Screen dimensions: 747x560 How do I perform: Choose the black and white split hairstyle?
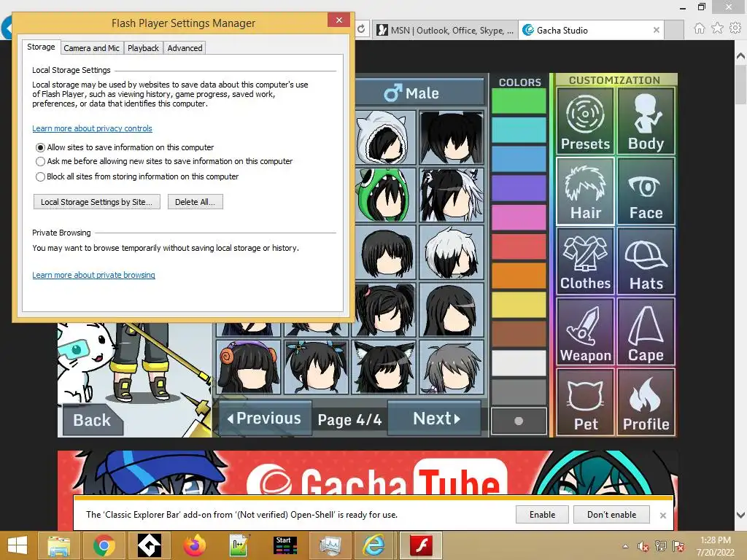pyautogui.click(x=452, y=195)
